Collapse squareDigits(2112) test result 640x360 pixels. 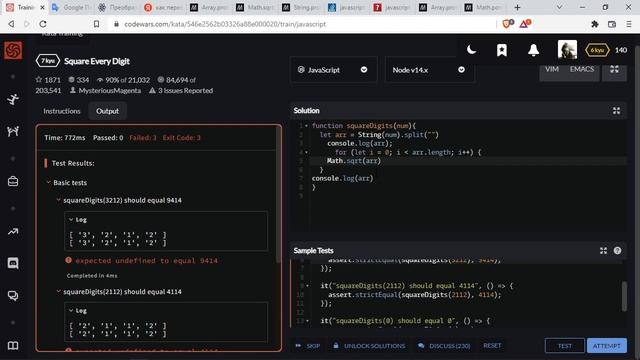coord(58,291)
